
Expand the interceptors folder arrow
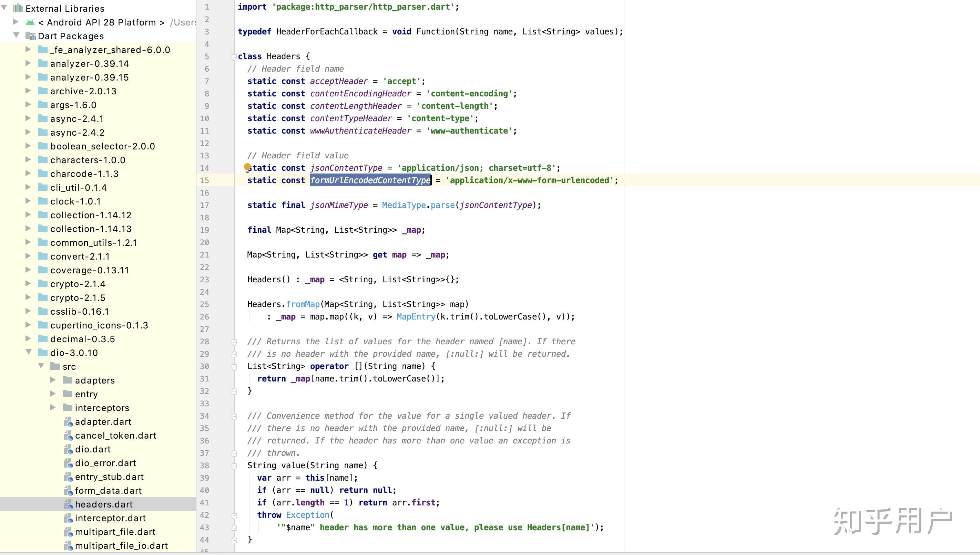coord(53,408)
